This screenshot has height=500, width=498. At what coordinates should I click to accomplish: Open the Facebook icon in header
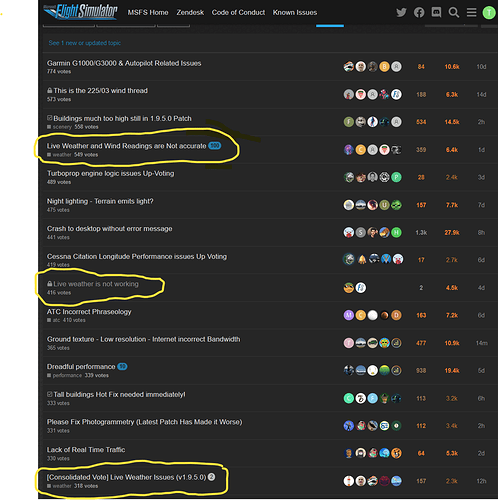coord(419,13)
